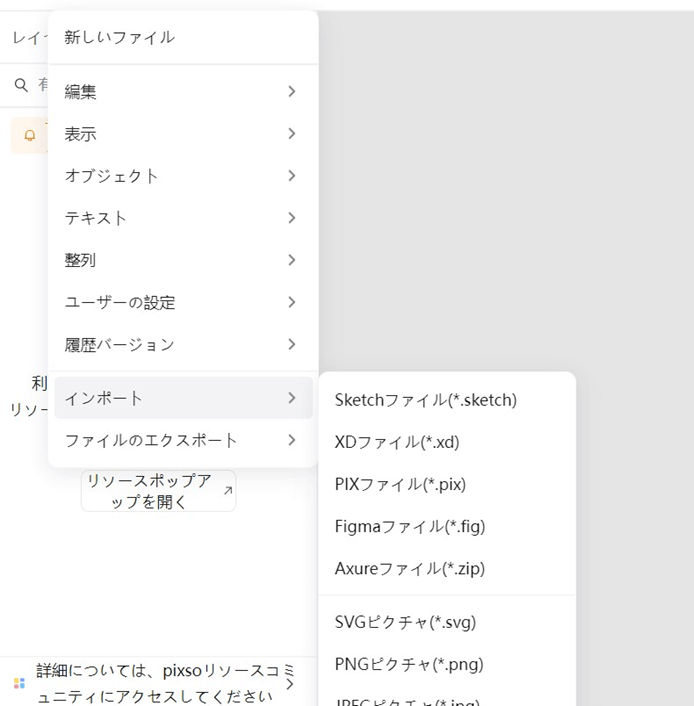Screen dimensions: 694x706
Task: Expand the chevron next to ユーザーの設定
Action: click(x=292, y=302)
